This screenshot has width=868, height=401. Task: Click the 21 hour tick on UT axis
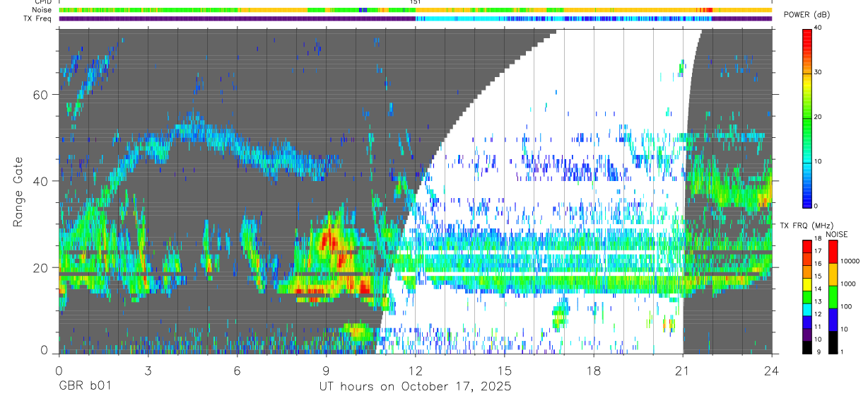[x=683, y=371]
